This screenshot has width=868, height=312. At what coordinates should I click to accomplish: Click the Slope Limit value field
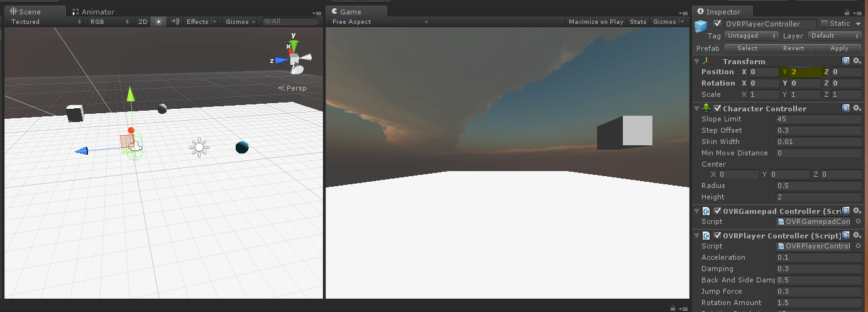tap(819, 119)
